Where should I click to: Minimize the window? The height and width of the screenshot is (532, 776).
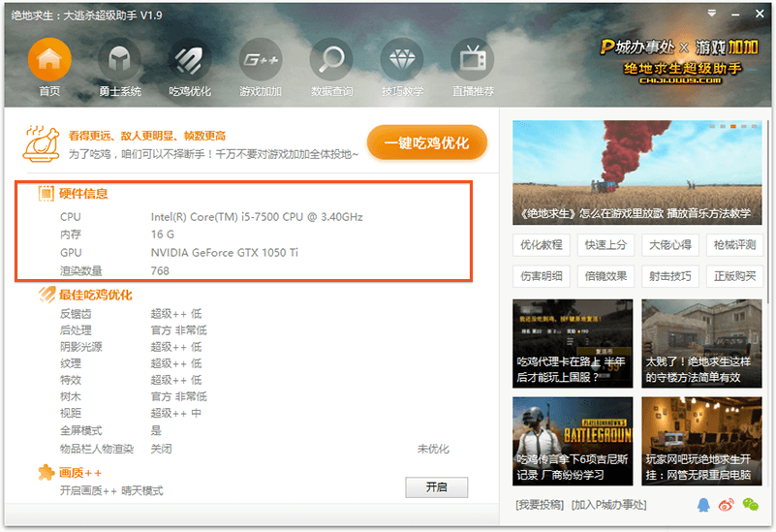click(735, 15)
